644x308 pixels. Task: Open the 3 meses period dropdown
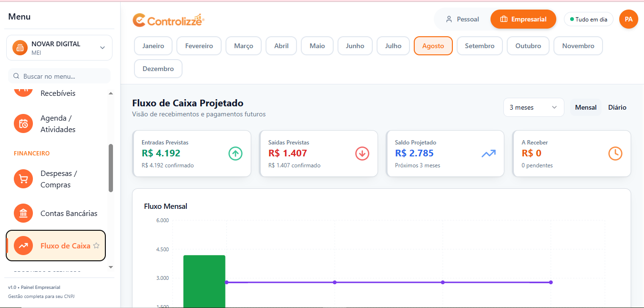533,107
